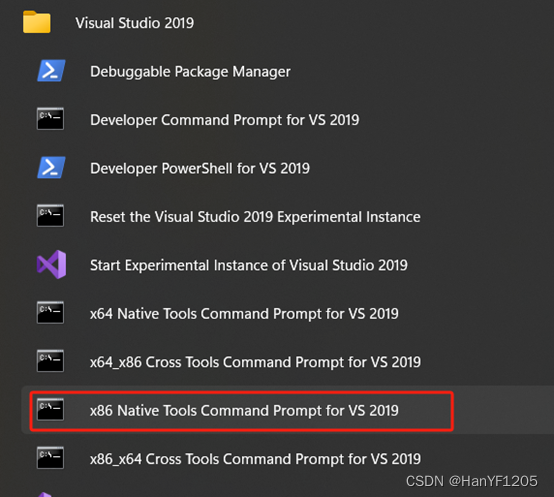Image resolution: width=554 pixels, height=497 pixels.
Task: Open Debuggable Package Manager
Action: click(190, 71)
